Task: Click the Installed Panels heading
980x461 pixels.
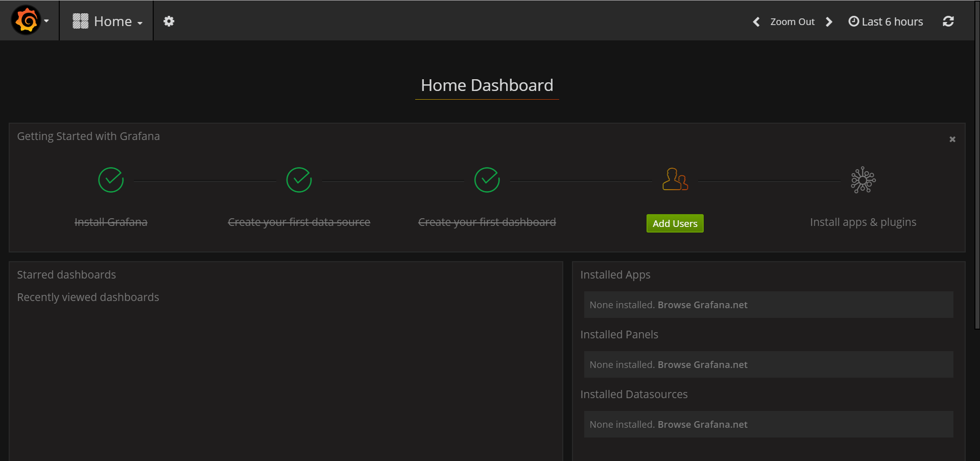Action: coord(619,335)
